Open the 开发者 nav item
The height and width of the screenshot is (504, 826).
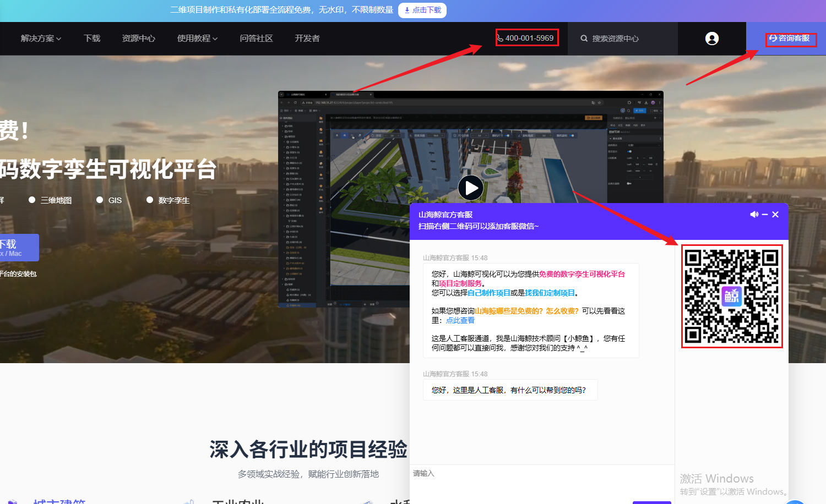(x=307, y=39)
